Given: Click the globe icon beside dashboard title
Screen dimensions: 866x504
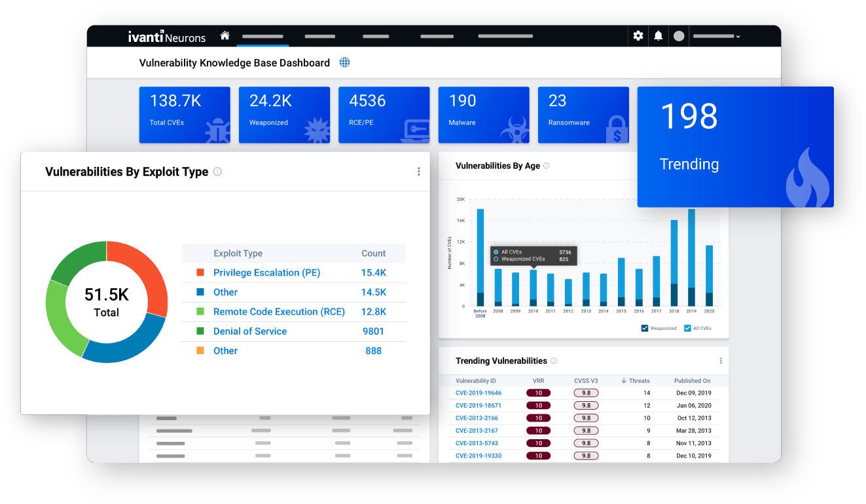Looking at the screenshot, I should (345, 63).
